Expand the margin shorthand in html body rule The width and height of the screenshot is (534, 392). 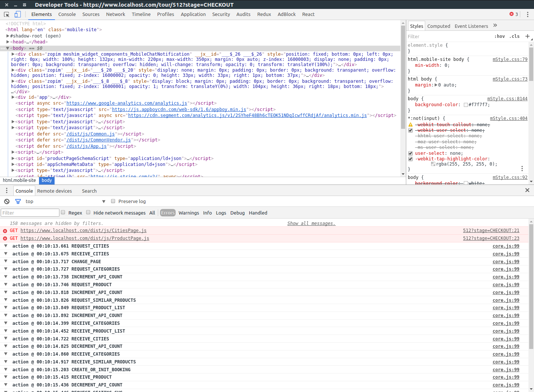tap(436, 85)
